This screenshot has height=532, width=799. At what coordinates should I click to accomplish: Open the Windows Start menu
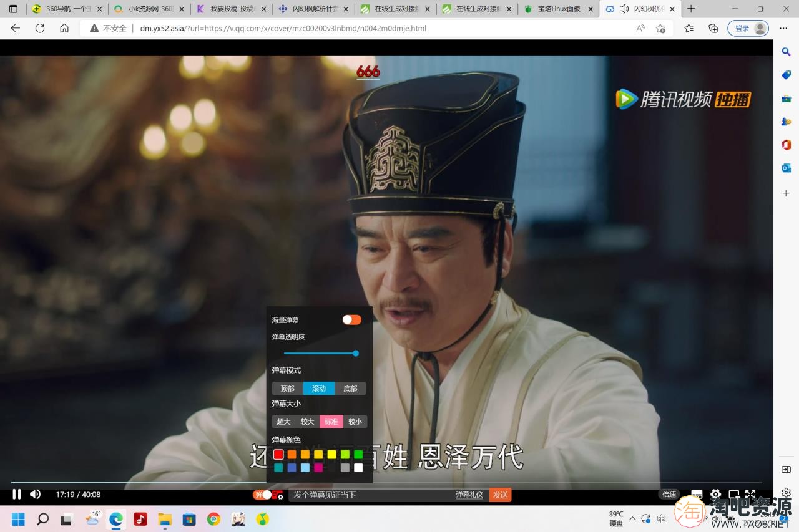coord(18,519)
